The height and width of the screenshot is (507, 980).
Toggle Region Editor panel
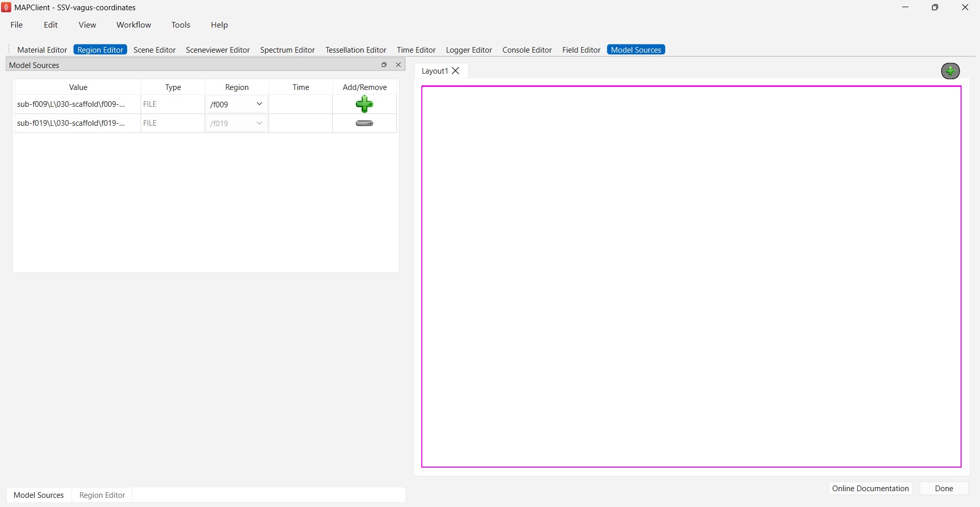point(100,50)
